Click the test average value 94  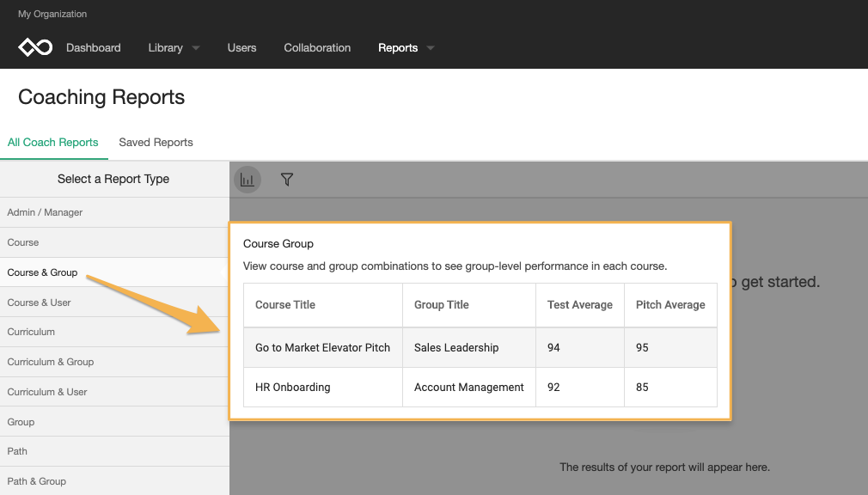[553, 348]
